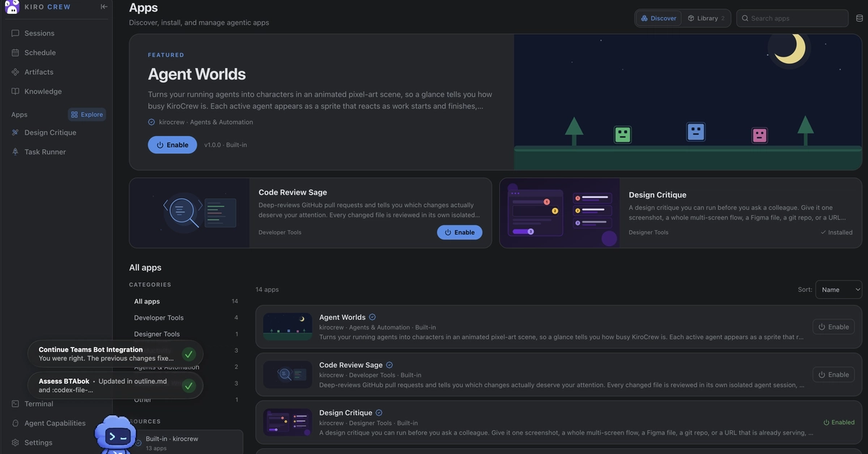Click the Knowledge book icon
Screen dimensions: 868x454
pos(16,92)
